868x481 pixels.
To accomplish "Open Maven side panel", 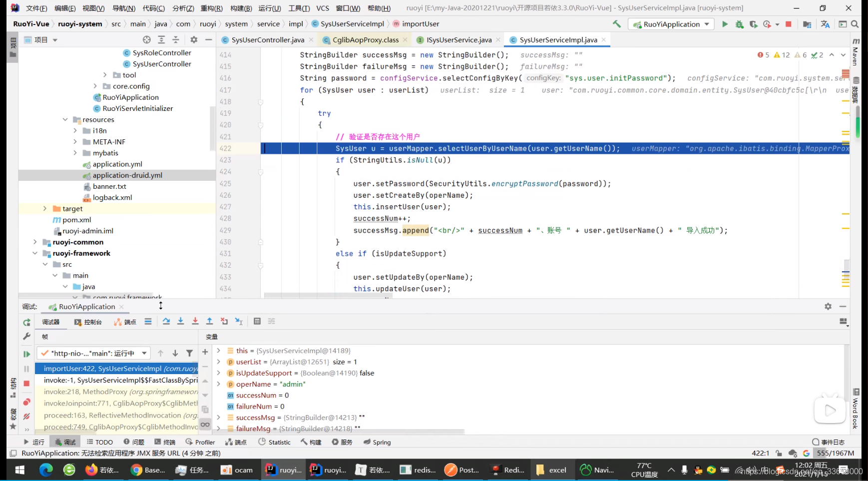I will pos(856,53).
